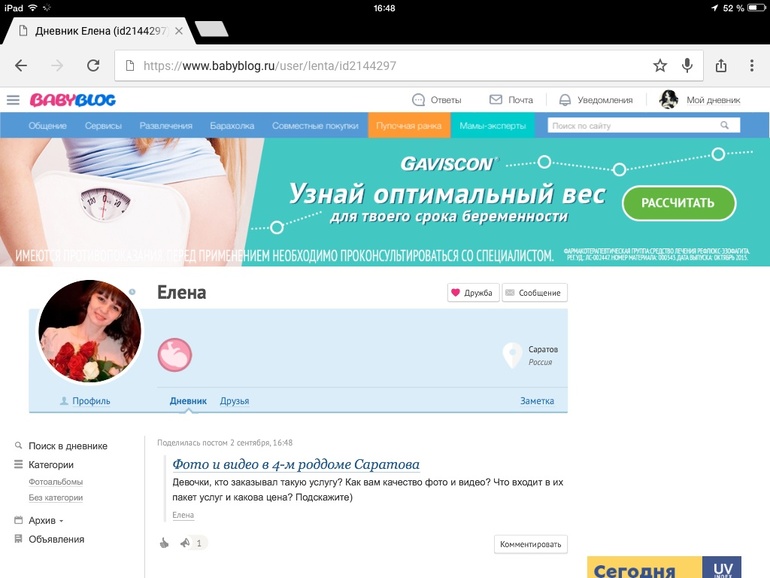Screen dimensions: 770x578
Task: Bookmark page with the star icon
Action: (660, 66)
